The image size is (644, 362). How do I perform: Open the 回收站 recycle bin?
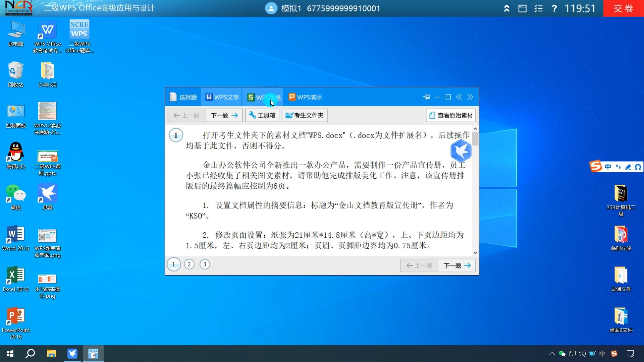click(x=16, y=74)
